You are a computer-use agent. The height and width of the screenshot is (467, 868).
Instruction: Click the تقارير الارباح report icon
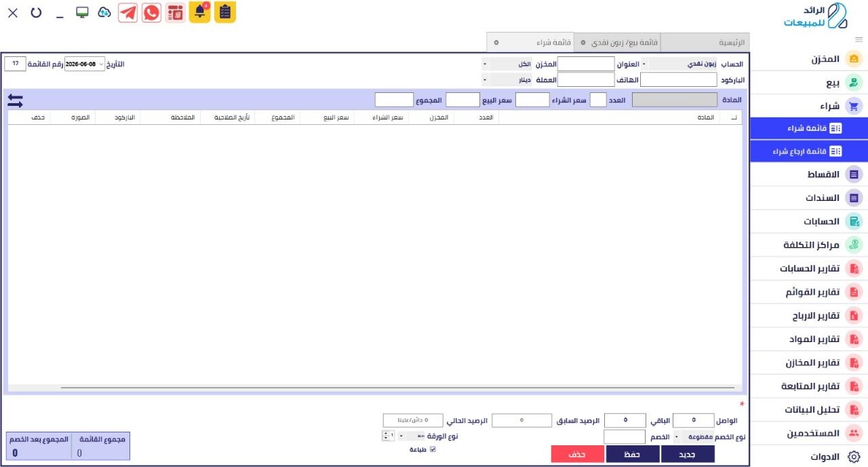pyautogui.click(x=854, y=316)
